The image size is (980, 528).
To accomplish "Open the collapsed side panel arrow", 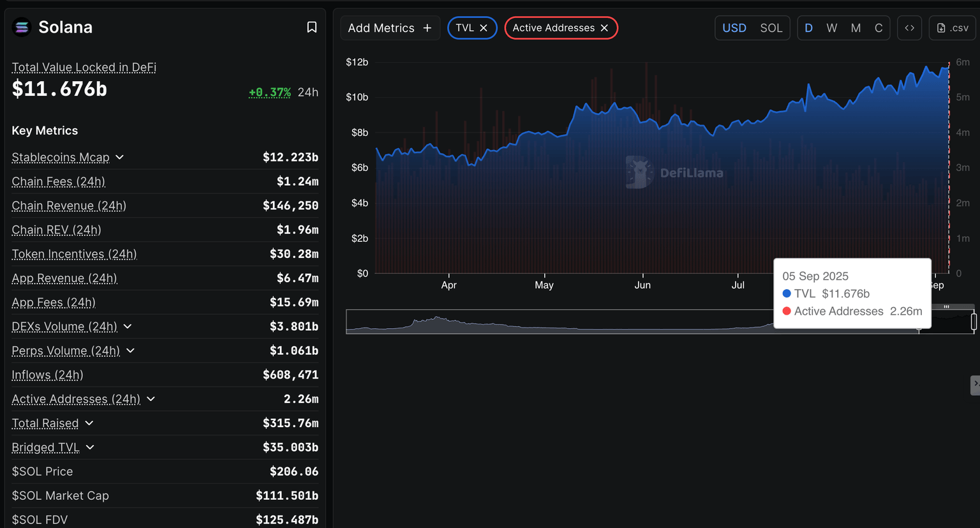I will click(x=975, y=385).
